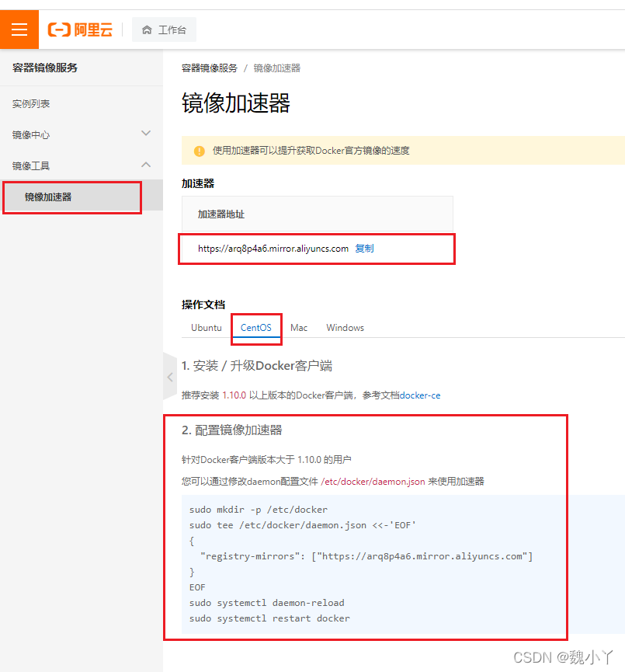Switch to the Ubuntu tab
The width and height of the screenshot is (625, 672).
click(x=207, y=327)
